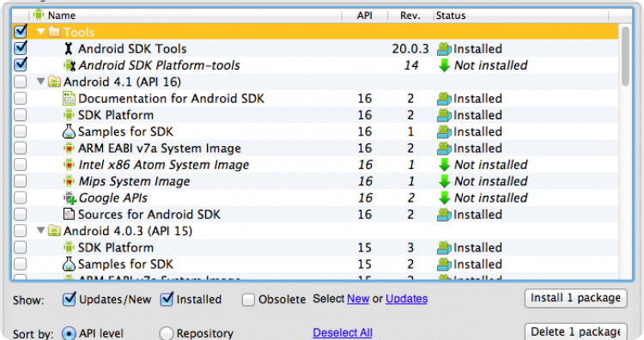Click the flask icon of Samples for SDK 15

[x=69, y=264]
